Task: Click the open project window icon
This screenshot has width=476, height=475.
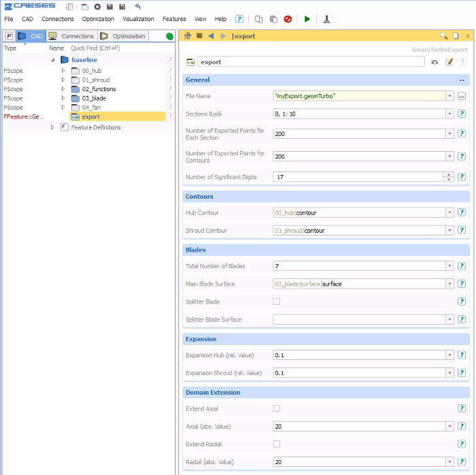Action: point(85,6)
